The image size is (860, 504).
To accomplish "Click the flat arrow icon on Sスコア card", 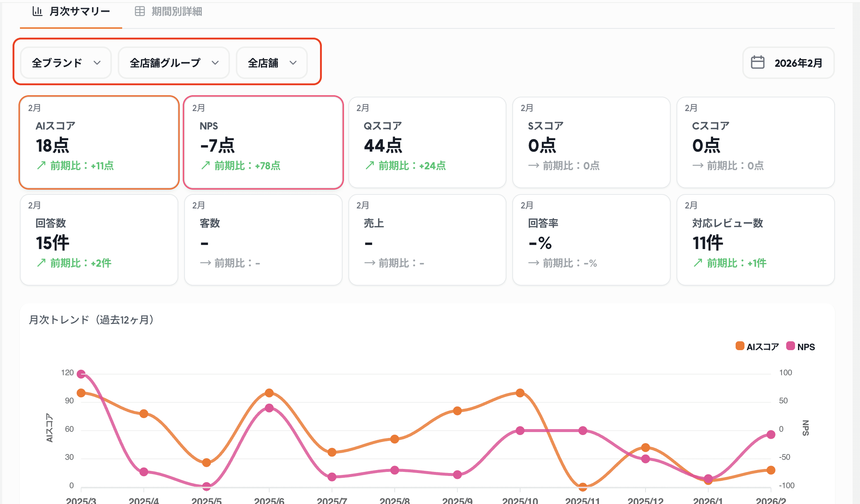I will point(533,165).
